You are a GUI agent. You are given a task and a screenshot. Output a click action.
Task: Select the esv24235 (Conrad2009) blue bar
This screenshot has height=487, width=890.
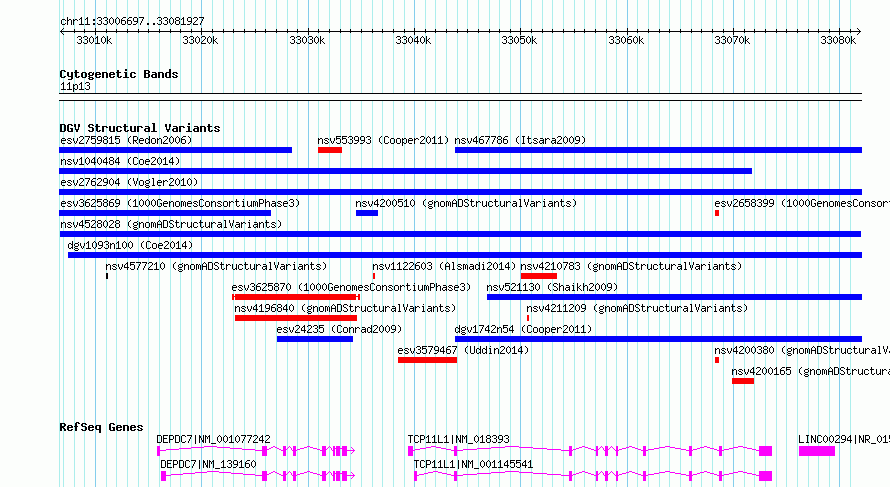coord(315,339)
